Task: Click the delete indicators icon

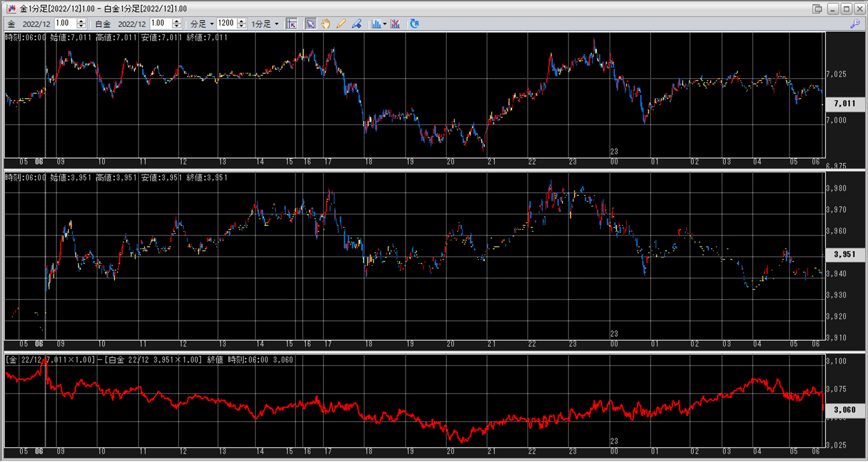Action: tap(395, 24)
